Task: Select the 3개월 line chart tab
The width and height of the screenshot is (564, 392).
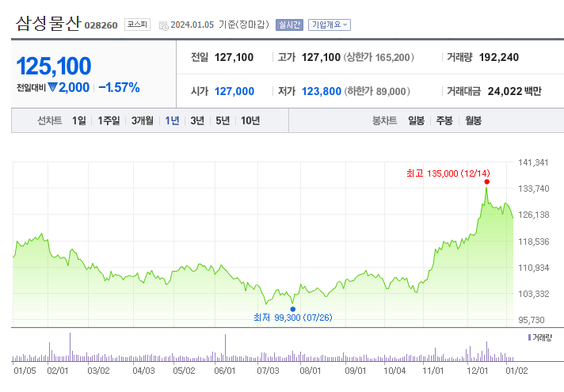Action: coord(142,120)
